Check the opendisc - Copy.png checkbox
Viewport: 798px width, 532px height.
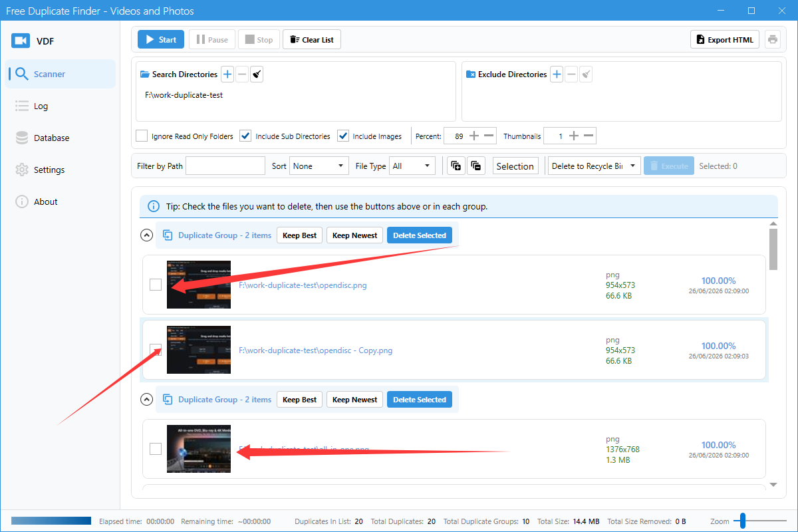(x=156, y=350)
